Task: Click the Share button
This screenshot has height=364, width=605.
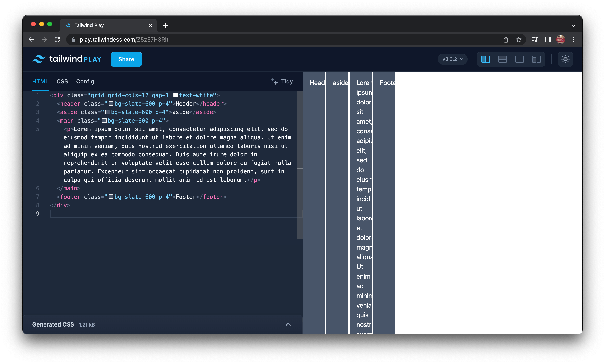Action: point(126,59)
